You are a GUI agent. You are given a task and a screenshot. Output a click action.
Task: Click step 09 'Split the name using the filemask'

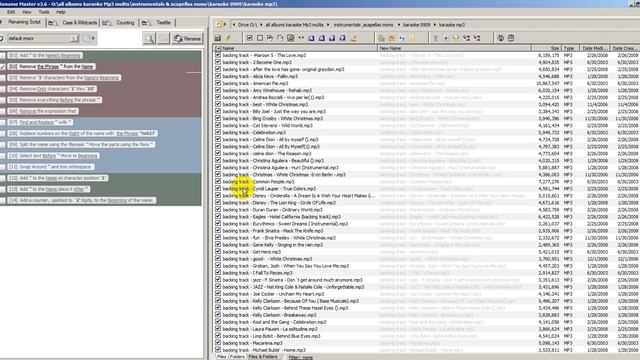[81, 144]
